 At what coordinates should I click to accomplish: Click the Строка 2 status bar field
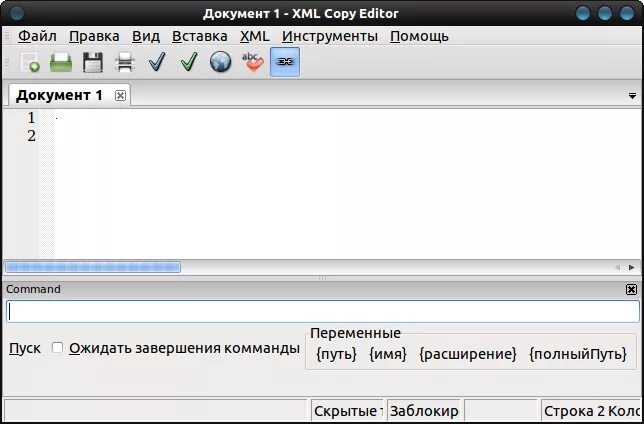592,410
